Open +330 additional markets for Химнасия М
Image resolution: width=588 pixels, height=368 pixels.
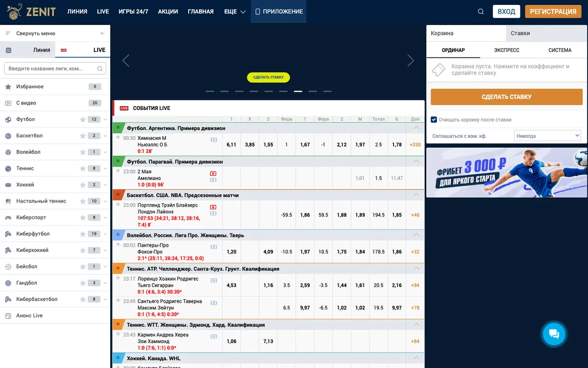416,145
